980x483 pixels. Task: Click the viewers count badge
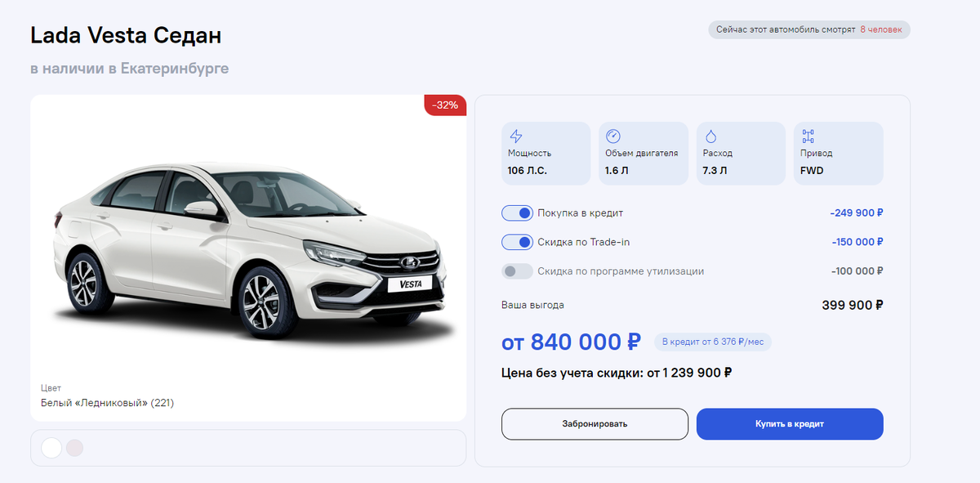point(808,29)
